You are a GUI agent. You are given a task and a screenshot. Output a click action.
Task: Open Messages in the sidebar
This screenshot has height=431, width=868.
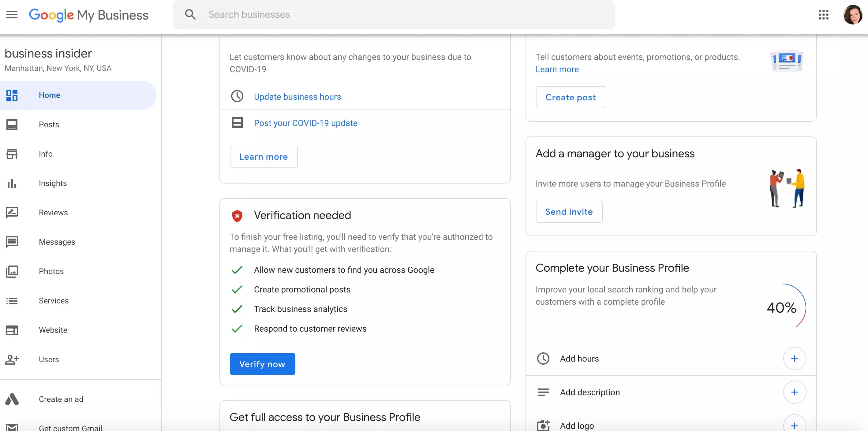(78, 242)
